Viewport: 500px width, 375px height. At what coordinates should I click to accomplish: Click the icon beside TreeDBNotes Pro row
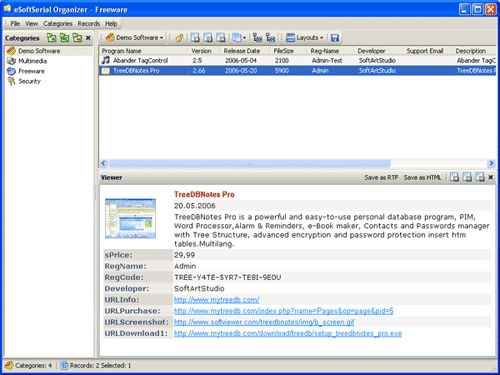105,71
